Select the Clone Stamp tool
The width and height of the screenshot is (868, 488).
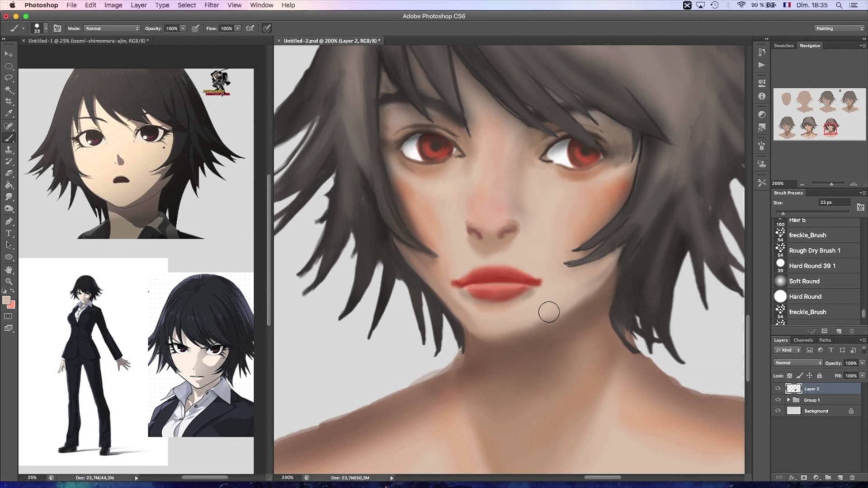click(9, 150)
